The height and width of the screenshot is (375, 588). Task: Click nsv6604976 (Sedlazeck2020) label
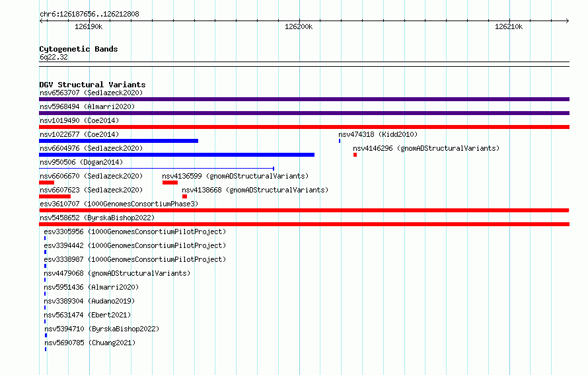[x=91, y=148]
